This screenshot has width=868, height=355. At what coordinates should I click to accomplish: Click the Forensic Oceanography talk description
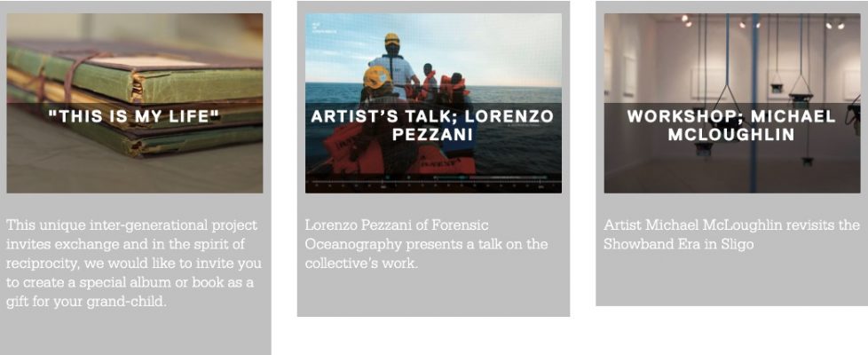click(x=426, y=244)
